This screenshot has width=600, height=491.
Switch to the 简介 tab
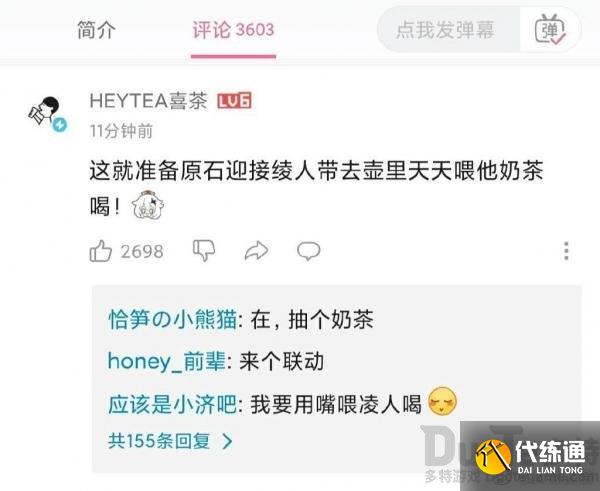coord(96,30)
